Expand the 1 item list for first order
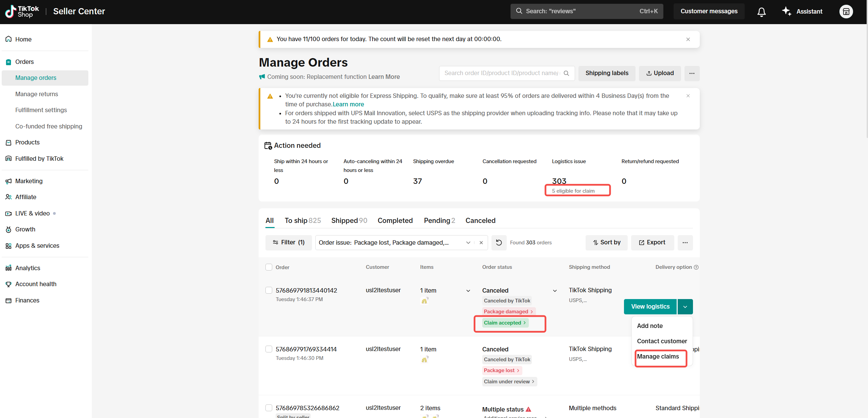Image resolution: width=868 pixels, height=418 pixels. (468, 291)
